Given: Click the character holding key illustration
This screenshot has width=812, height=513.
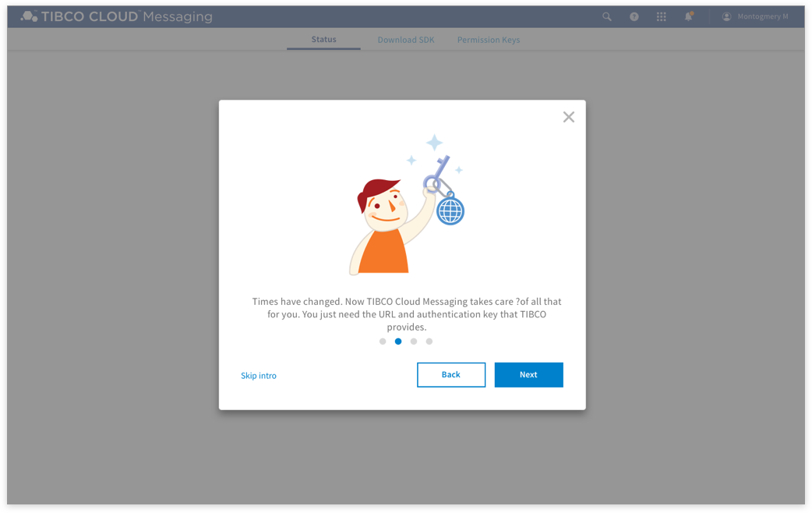Looking at the screenshot, I should [407, 205].
